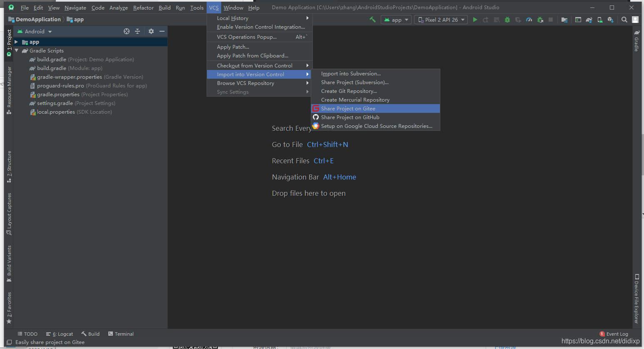Image resolution: width=644 pixels, height=349 pixels.
Task: Choose Import into Subversion
Action: pyautogui.click(x=375, y=74)
